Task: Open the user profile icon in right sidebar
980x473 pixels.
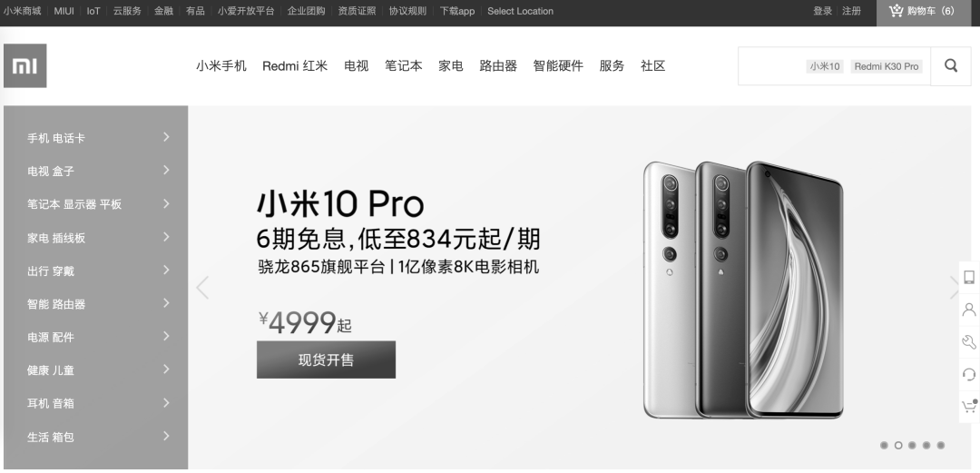Action: [969, 310]
